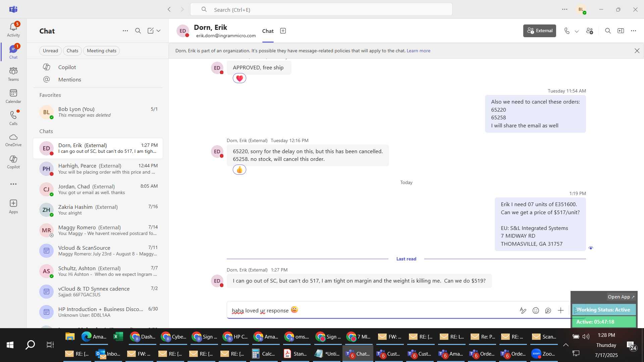Open Zoom from the taskbar
The height and width of the screenshot is (362, 644).
543,354
